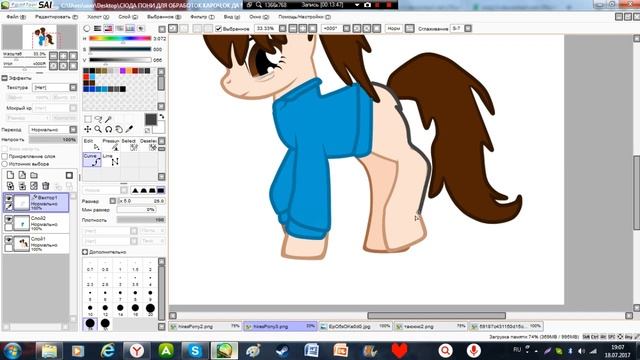Pick the flat brush edge shape

[x=161, y=190]
